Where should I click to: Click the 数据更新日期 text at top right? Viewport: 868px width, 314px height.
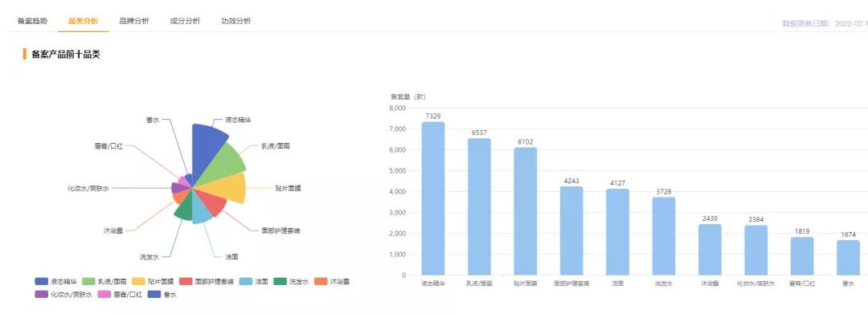825,24
